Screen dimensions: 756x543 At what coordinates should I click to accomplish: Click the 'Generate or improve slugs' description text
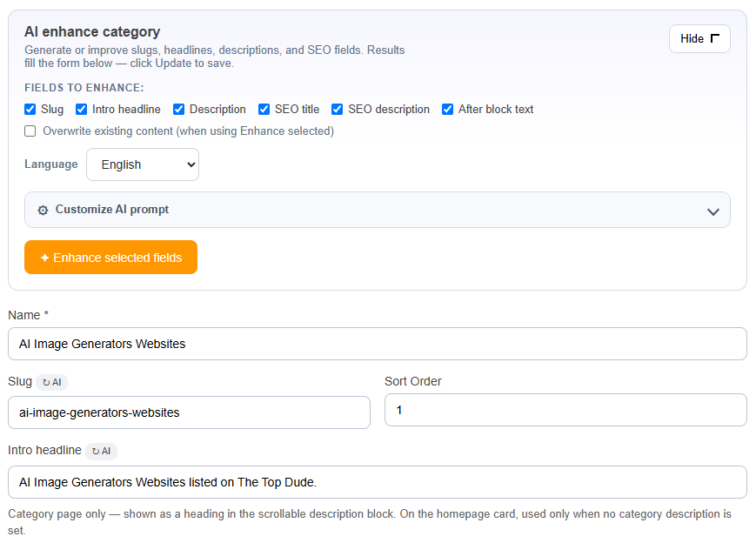click(x=215, y=57)
